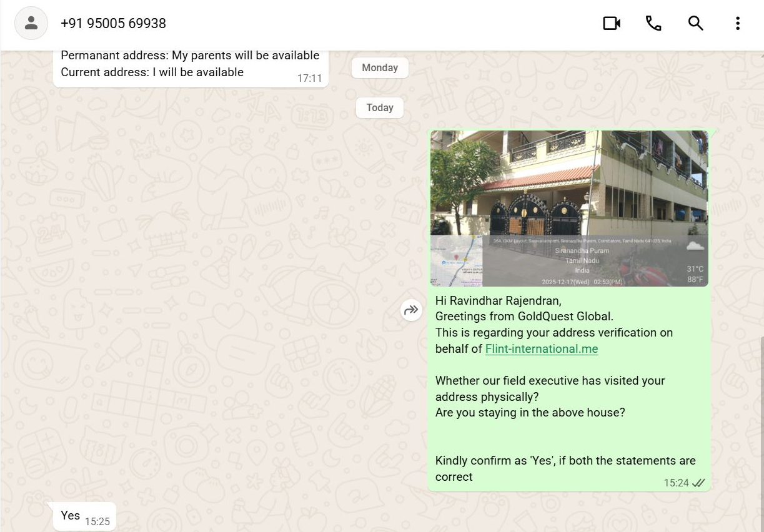Click the double-tick read receipt icon
The height and width of the screenshot is (532, 764).
pos(698,483)
